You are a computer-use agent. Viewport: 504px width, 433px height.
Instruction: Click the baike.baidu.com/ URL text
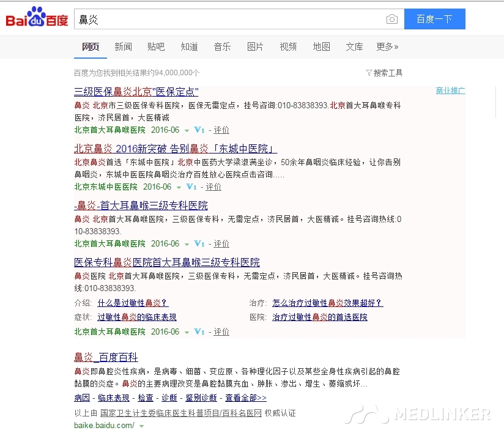pyautogui.click(x=104, y=425)
